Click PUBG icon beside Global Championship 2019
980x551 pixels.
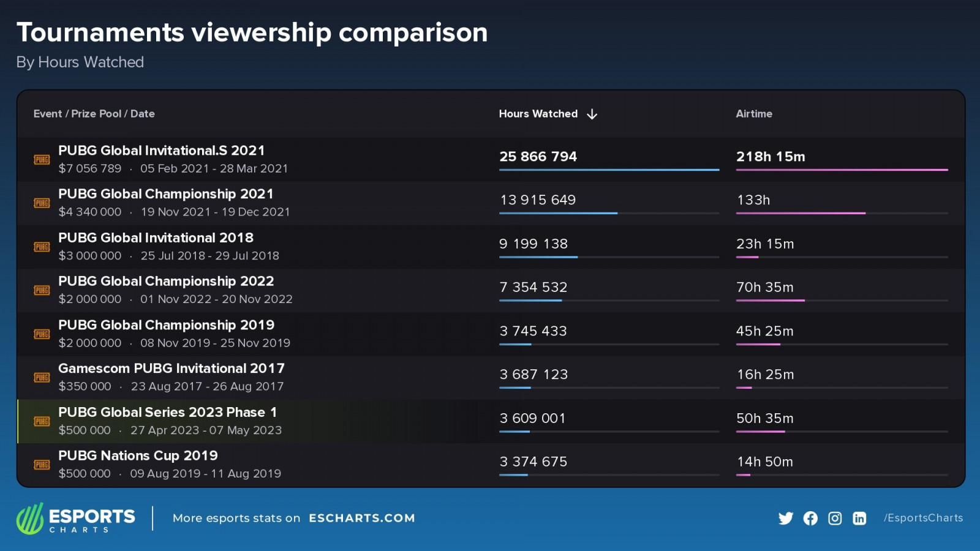42,334
